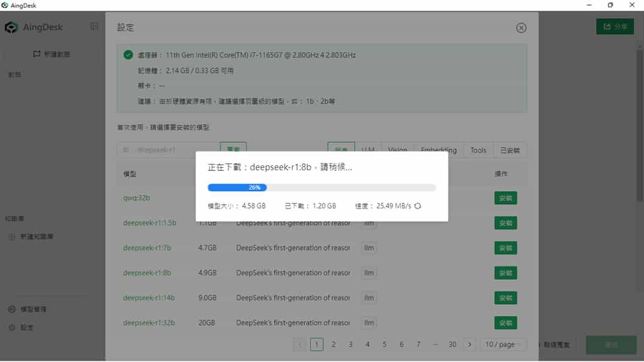
Task: Go to page 3 of models
Action: tap(350, 344)
